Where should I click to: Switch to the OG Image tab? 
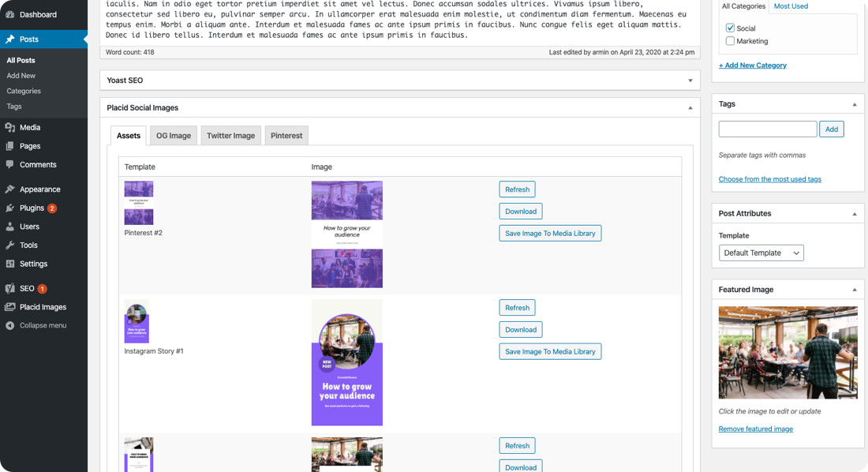coord(174,136)
